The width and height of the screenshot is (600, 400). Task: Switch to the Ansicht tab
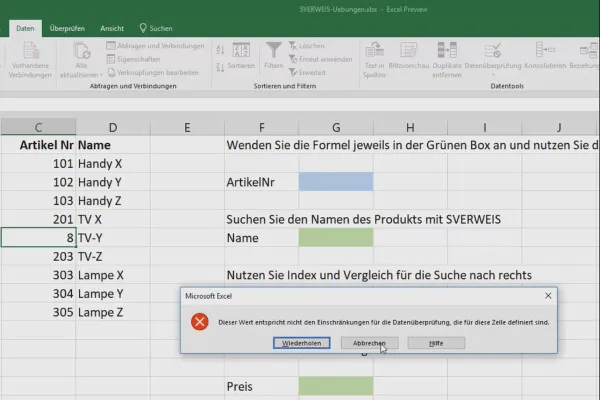coord(112,28)
